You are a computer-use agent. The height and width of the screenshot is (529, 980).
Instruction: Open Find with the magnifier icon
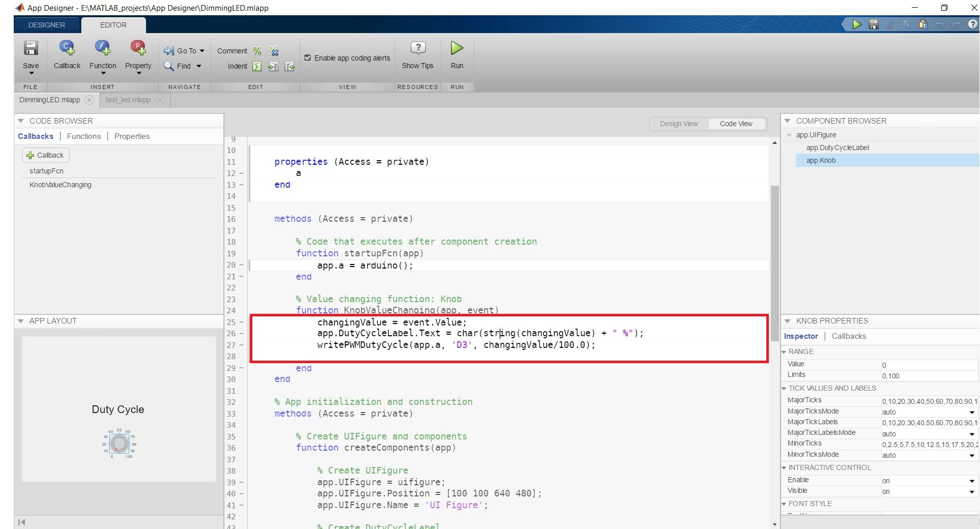point(169,66)
